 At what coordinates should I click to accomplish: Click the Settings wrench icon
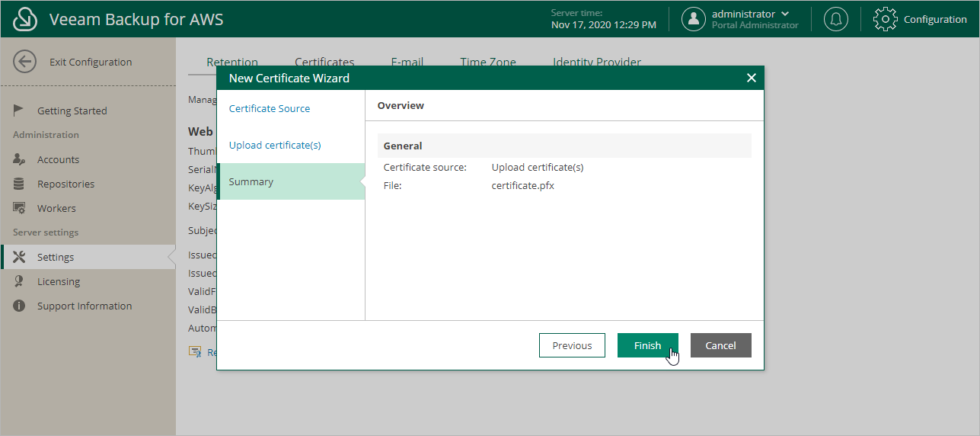tap(20, 257)
